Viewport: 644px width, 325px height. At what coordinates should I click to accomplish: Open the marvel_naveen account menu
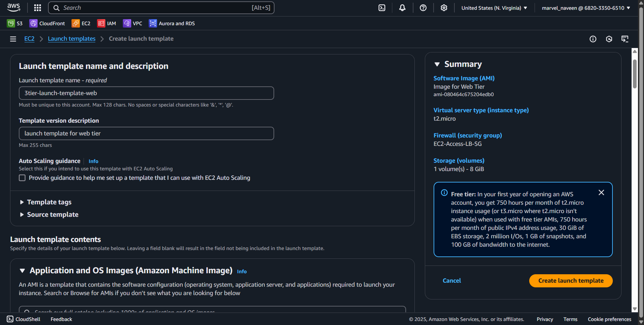tap(586, 8)
